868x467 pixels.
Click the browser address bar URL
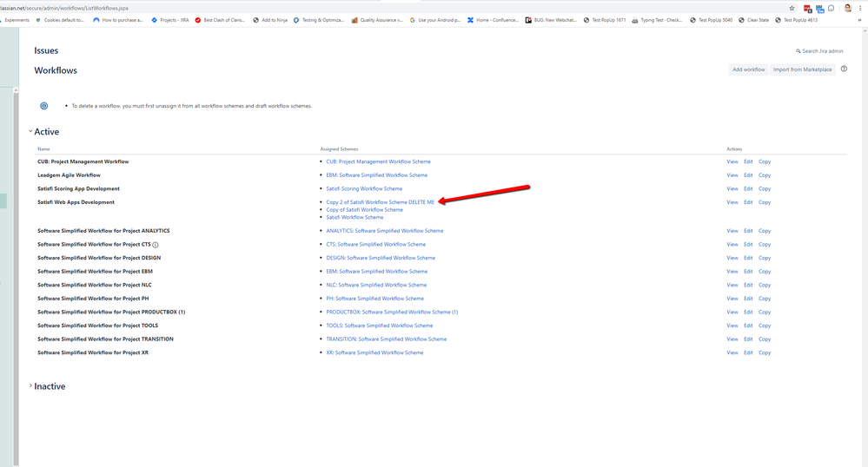(x=64, y=9)
